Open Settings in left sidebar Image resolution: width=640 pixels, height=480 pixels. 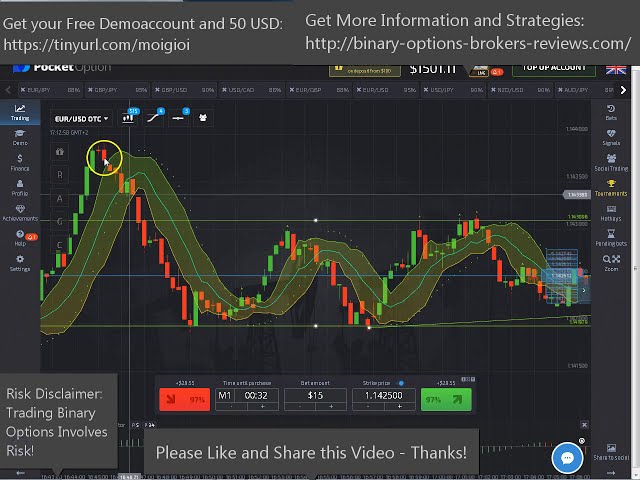coord(20,263)
